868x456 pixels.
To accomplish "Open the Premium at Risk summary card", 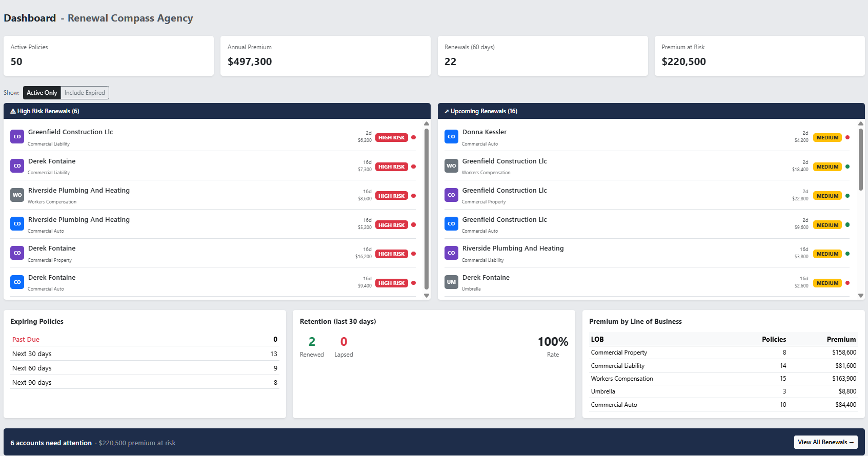I will coord(760,56).
